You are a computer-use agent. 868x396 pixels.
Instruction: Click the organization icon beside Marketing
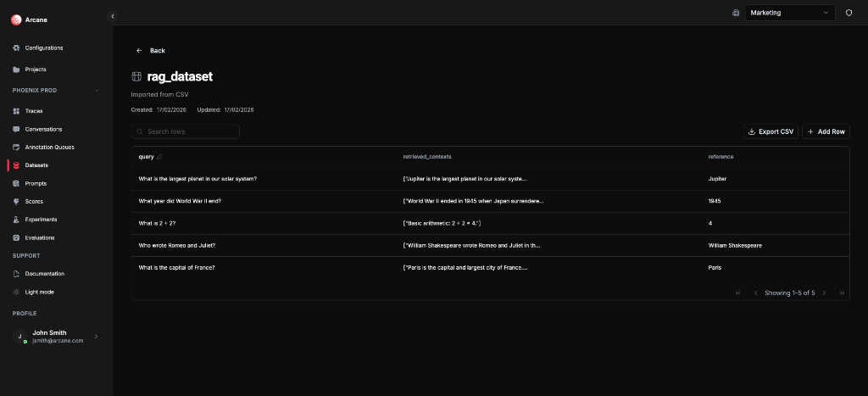736,13
